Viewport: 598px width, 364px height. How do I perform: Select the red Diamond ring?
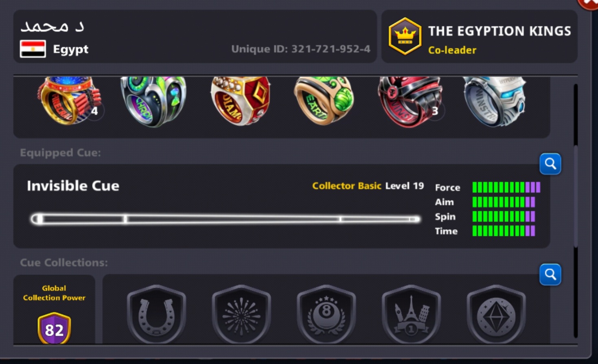(240, 100)
